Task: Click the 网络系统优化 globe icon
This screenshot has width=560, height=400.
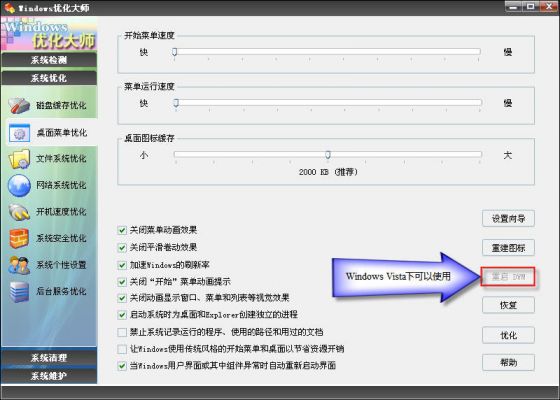Action: pyautogui.click(x=19, y=185)
